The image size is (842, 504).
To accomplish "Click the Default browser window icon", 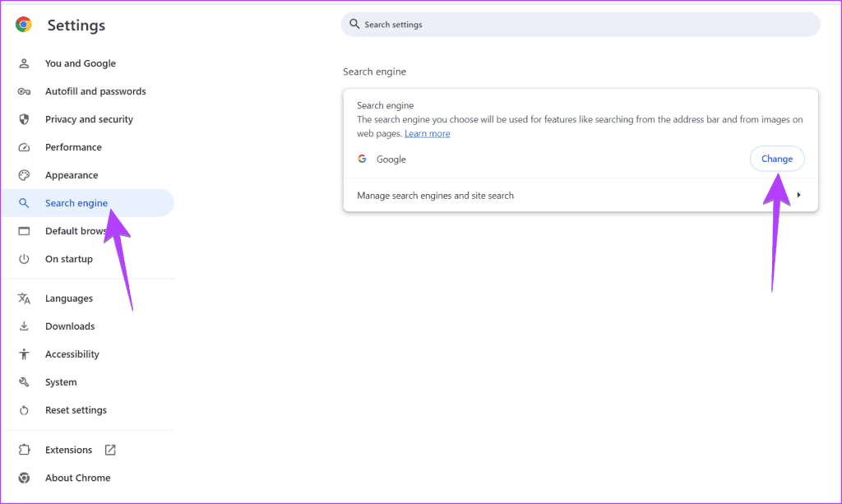I will [24, 231].
